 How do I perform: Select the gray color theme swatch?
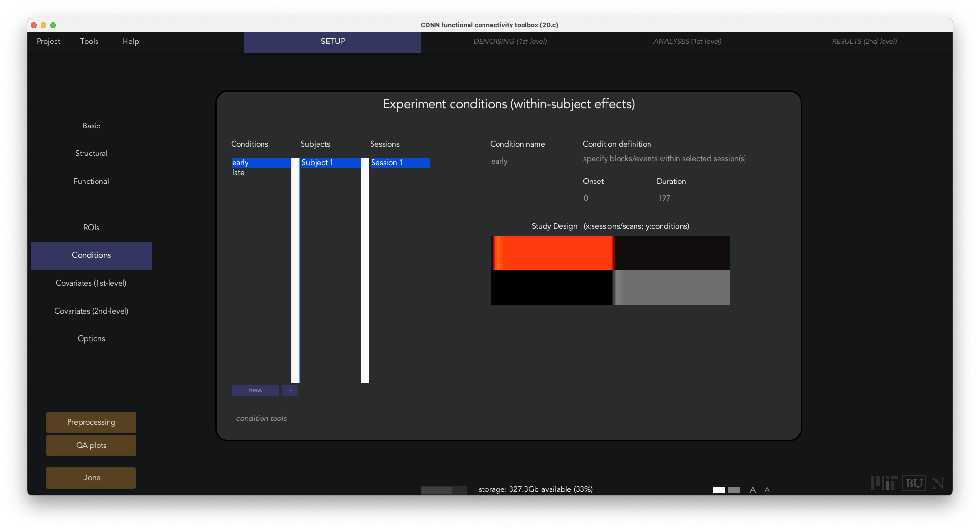733,490
